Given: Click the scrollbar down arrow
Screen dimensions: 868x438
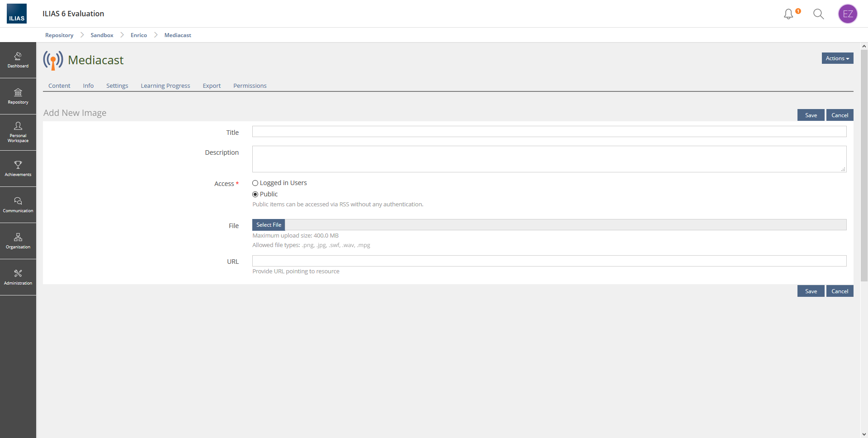Looking at the screenshot, I should (x=864, y=434).
